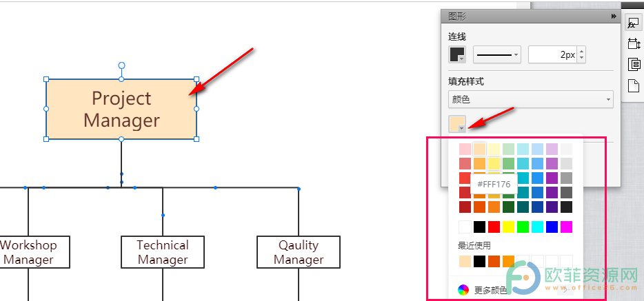The width and height of the screenshot is (644, 301).
Task: Expand the 更多颜色 chevron arrow
Action: (565, 291)
